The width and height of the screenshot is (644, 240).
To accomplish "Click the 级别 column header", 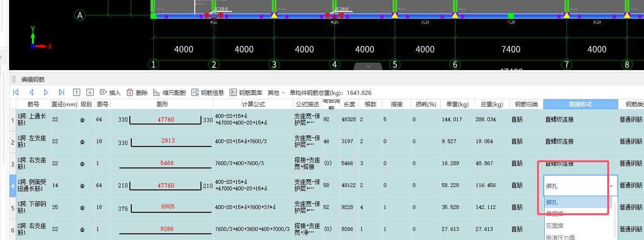I will (86, 104).
